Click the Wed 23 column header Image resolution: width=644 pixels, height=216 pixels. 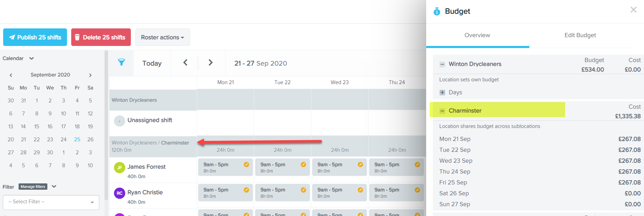click(x=340, y=82)
